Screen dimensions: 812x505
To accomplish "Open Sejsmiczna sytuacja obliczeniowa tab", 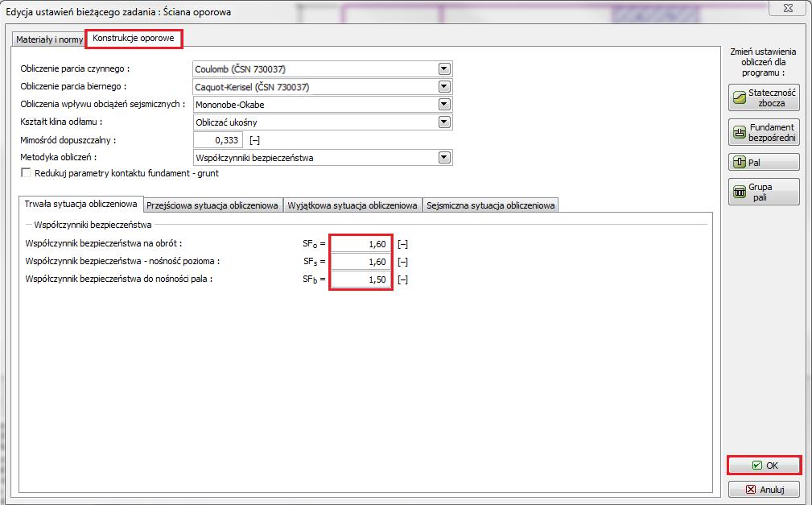I will pos(490,205).
